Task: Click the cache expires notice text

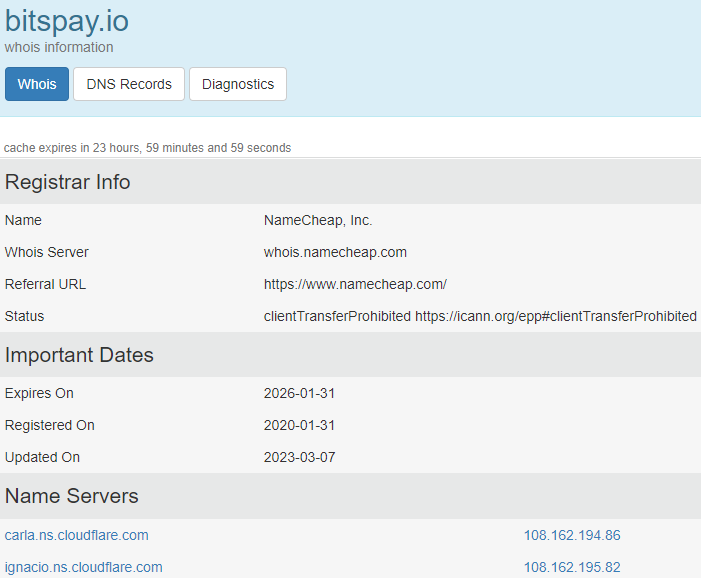Action: click(x=148, y=148)
